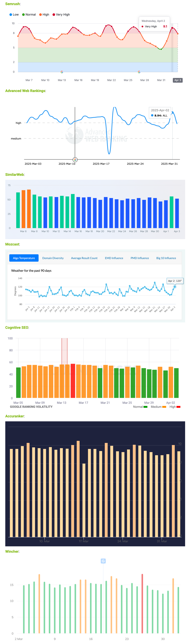Click the Mar 21 axis label in Cognitive SEO
Viewport: 188px width, 644px height.
(105, 403)
